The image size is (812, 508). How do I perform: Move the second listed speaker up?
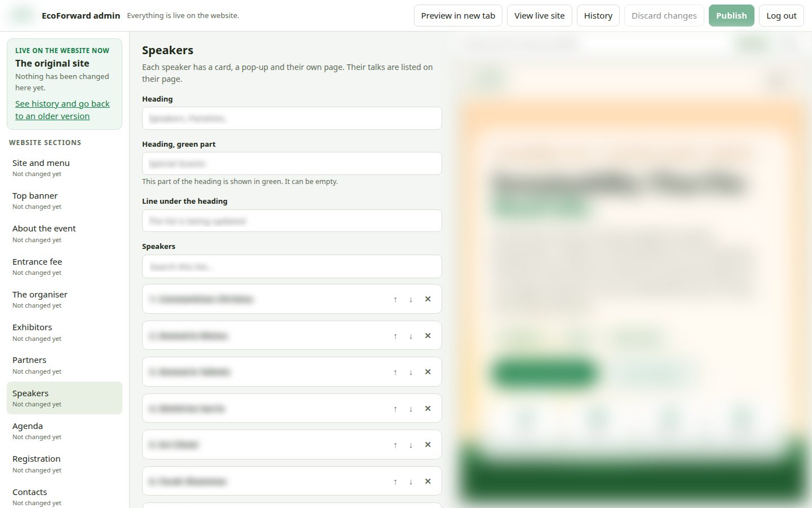click(x=395, y=336)
